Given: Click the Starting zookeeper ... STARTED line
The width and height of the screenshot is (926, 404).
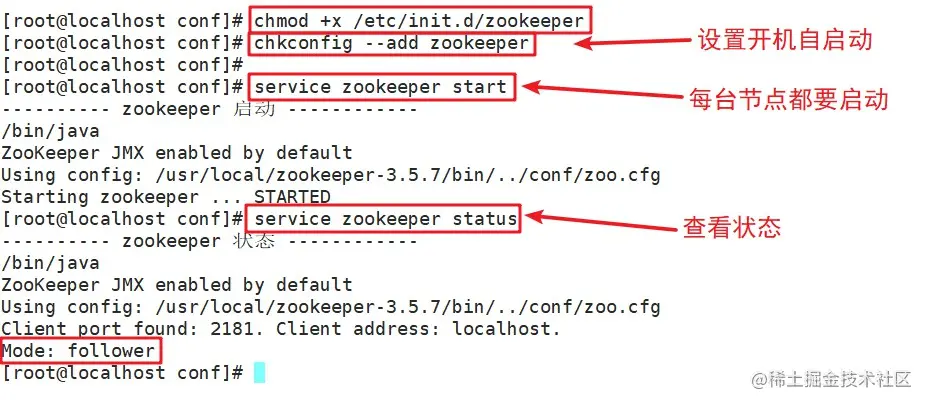Looking at the screenshot, I should pos(165,197).
